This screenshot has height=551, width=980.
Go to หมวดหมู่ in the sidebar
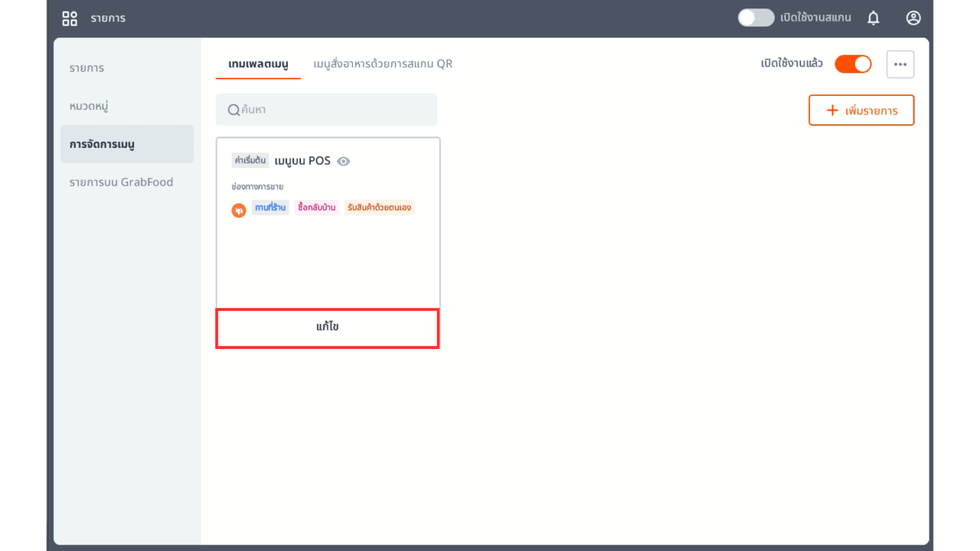point(89,106)
